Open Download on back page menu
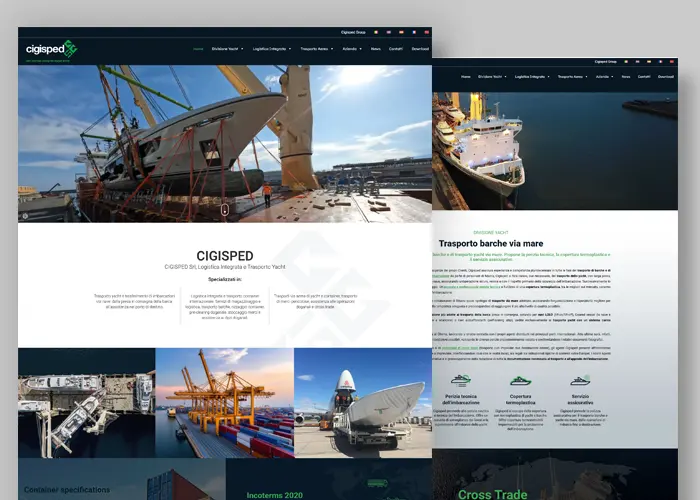 [x=666, y=76]
